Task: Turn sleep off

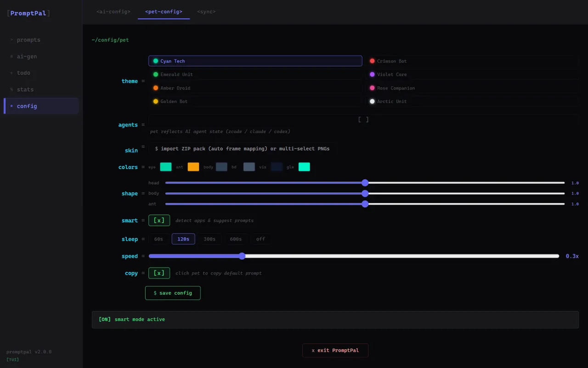Action: point(260,239)
